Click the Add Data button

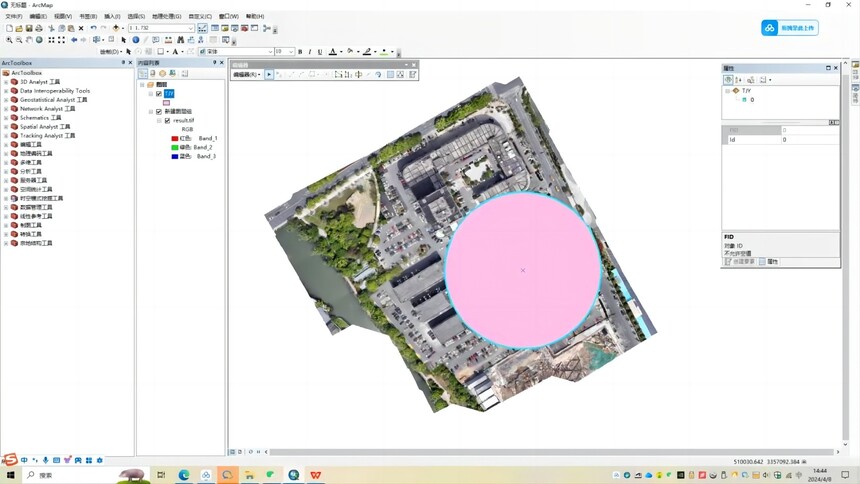(116, 28)
